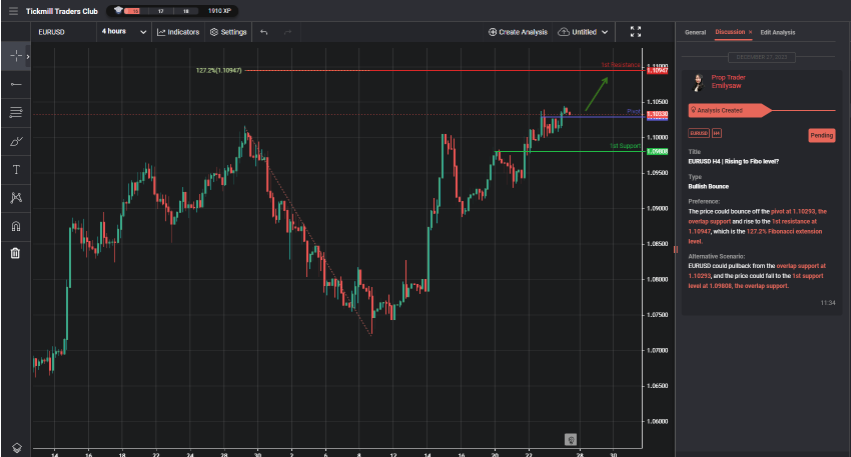The image size is (851, 457).
Task: Click the Prop Trader Emilysaw name
Action: tap(728, 81)
